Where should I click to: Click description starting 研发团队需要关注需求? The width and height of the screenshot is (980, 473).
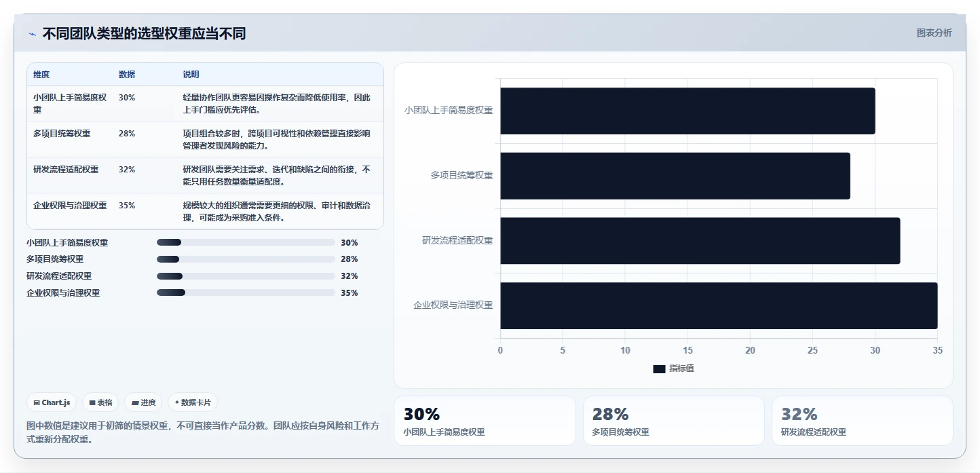[x=277, y=175]
